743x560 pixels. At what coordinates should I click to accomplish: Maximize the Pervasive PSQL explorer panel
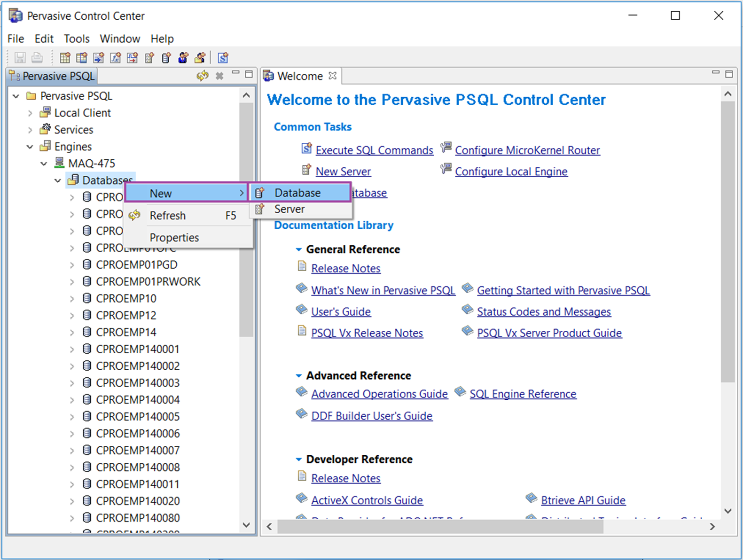coord(249,74)
